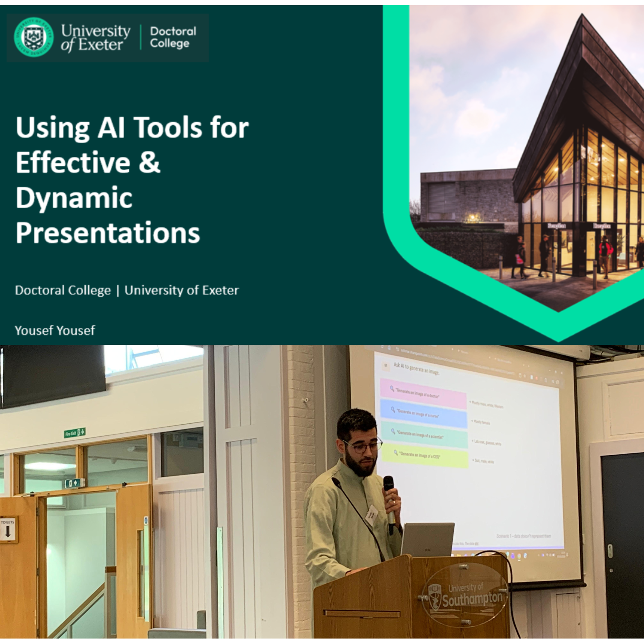Click the 'University of Exeter' wordmark in header
The height and width of the screenshot is (644, 644).
point(95,38)
